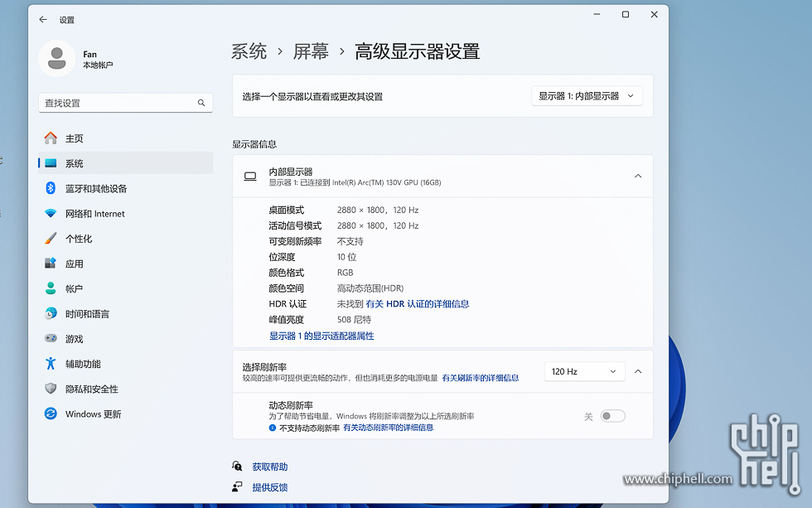The image size is (812, 508).
Task: Click the 屏幕 breadcrumb link
Action: tap(311, 51)
